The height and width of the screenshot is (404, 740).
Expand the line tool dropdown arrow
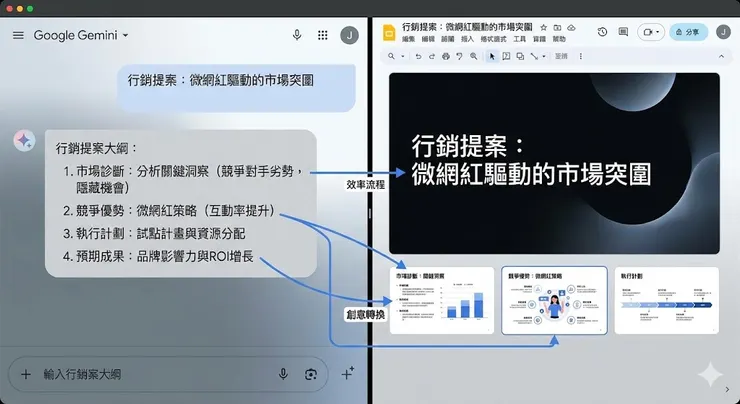click(544, 56)
